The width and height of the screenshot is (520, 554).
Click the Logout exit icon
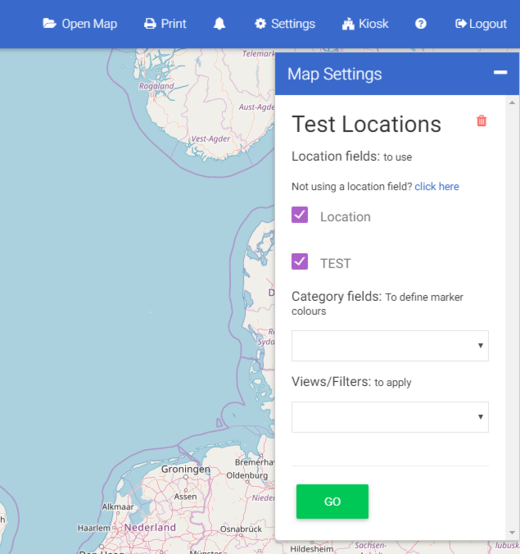pos(461,24)
